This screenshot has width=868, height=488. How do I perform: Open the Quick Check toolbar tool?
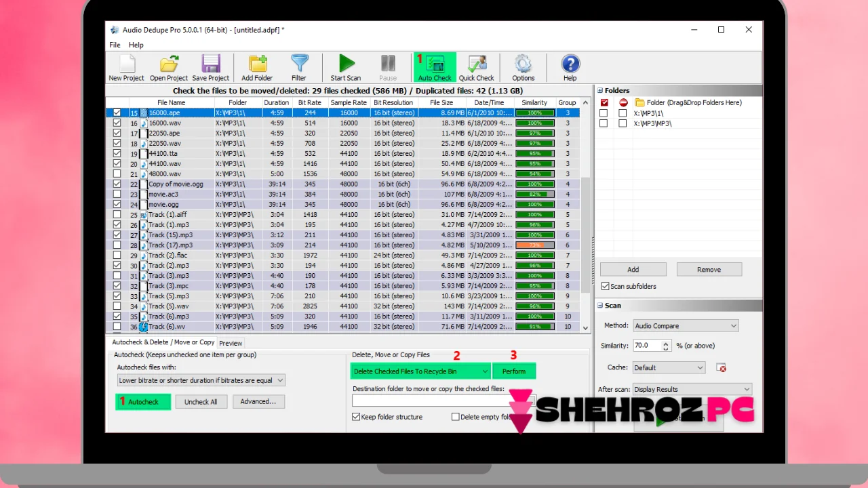[x=477, y=68]
